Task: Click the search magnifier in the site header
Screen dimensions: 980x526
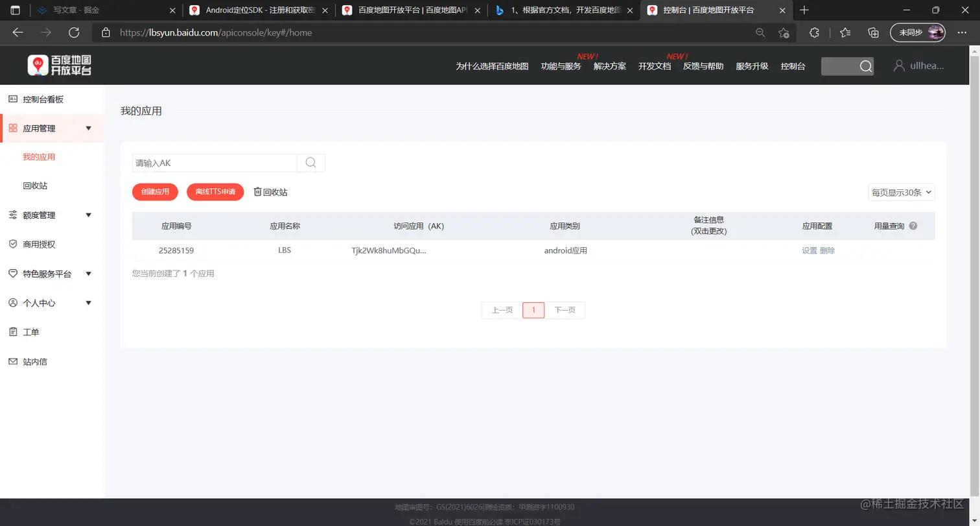Action: [866, 66]
